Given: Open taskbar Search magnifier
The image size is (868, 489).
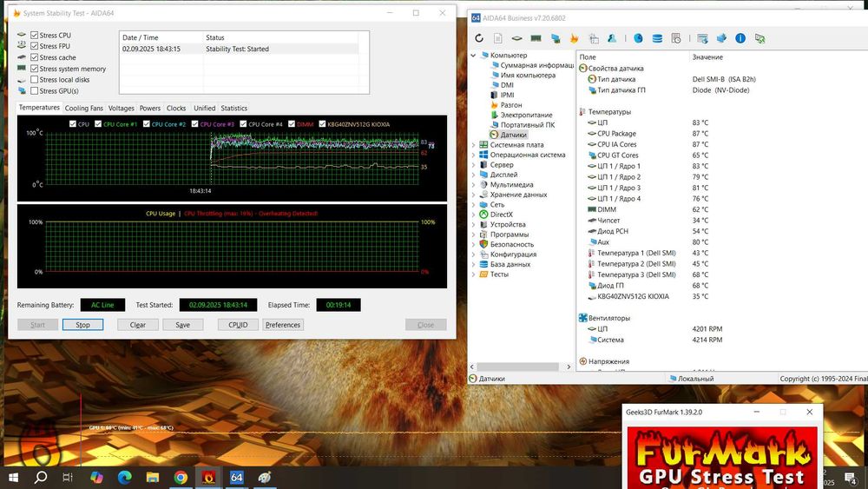Looking at the screenshot, I should (x=41, y=477).
